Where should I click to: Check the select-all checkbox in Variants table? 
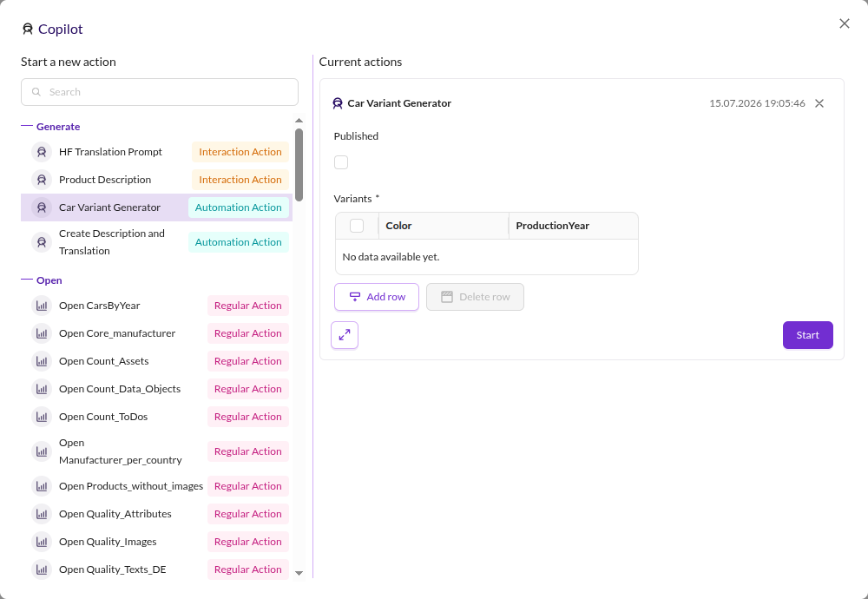357,226
